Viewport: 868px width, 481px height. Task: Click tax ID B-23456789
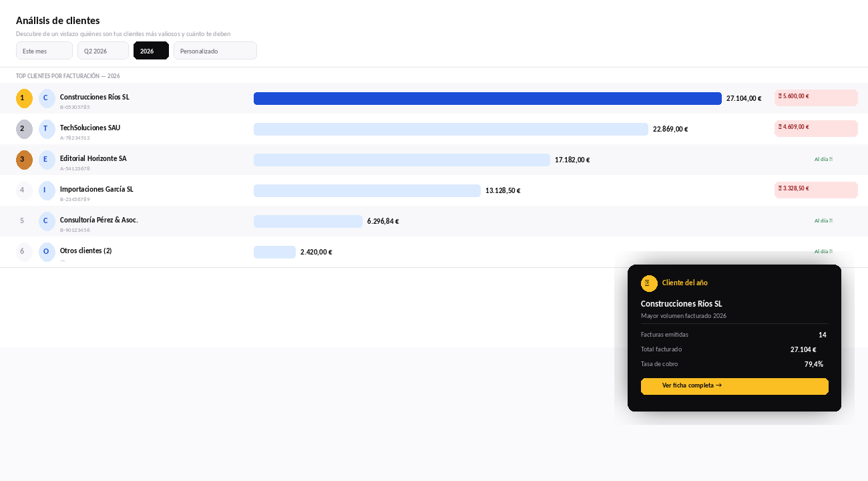coord(75,199)
